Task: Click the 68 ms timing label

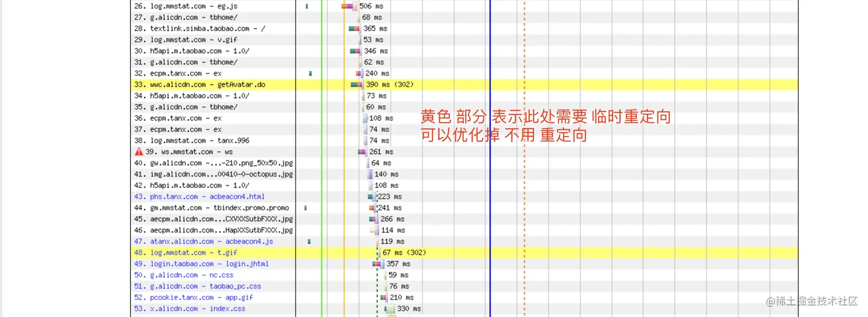Action: pos(372,17)
